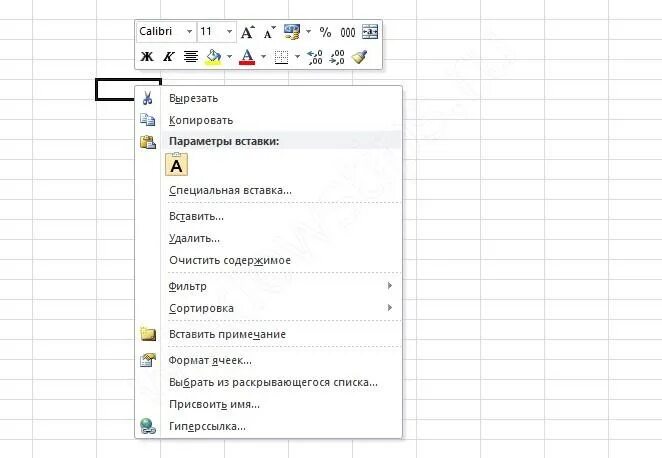
Task: Apply the accounting number format icon
Action: click(292, 32)
